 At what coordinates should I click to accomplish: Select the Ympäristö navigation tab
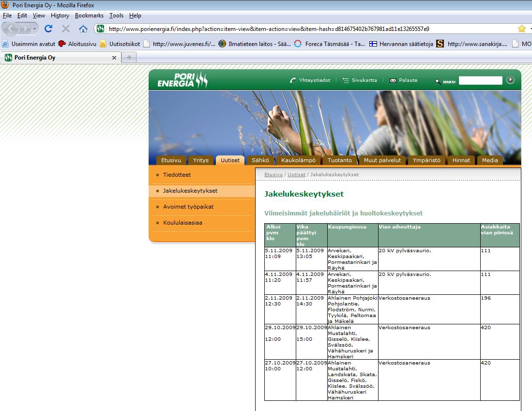point(426,160)
